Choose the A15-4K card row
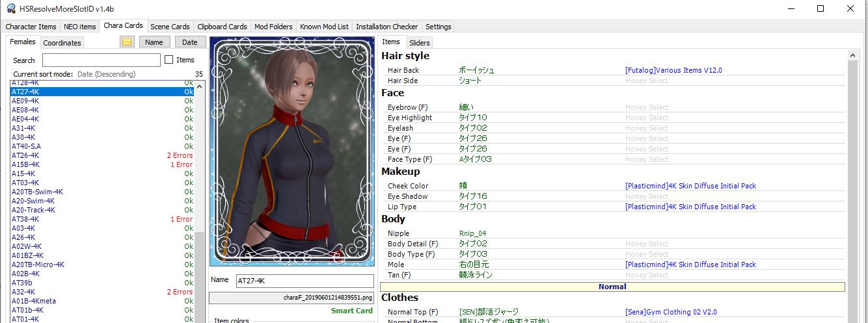This screenshot has width=868, height=323. [x=103, y=174]
